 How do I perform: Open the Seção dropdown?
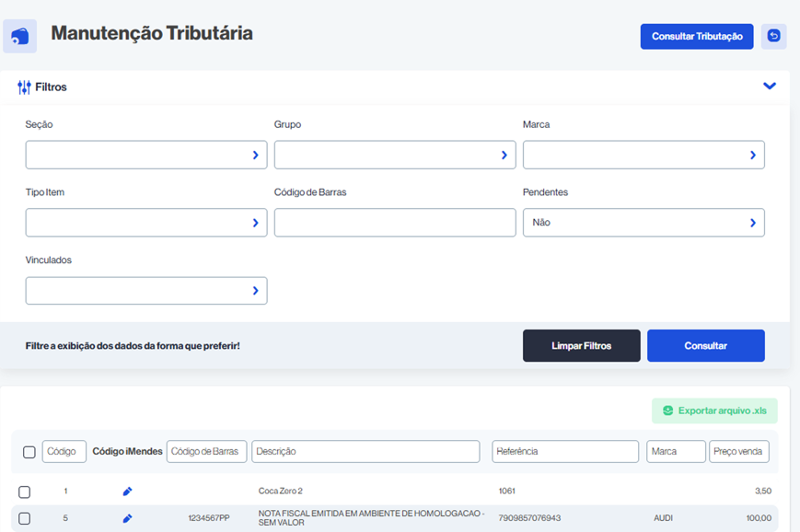pos(145,156)
